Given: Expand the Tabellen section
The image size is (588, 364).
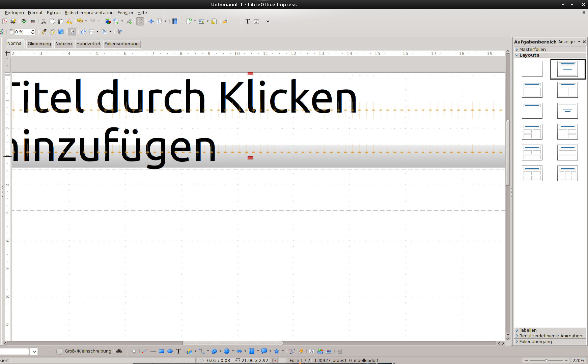Looking at the screenshot, I should pyautogui.click(x=550, y=330).
